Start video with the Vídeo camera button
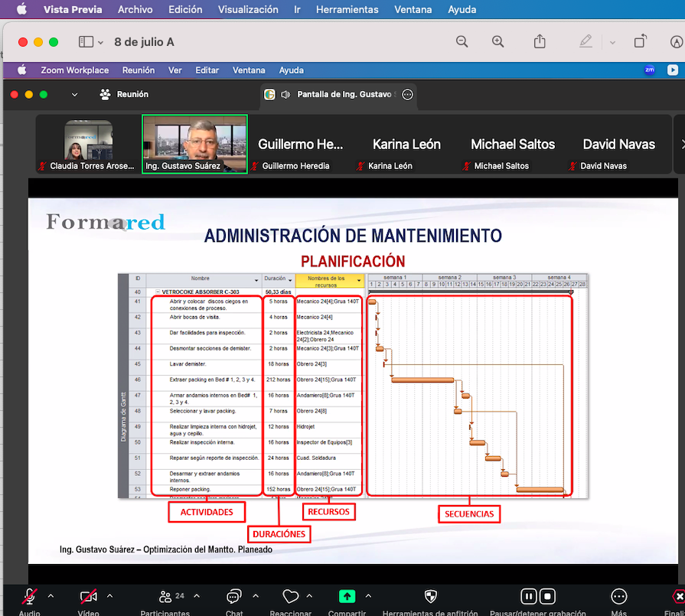This screenshot has height=616, width=685. point(88,596)
